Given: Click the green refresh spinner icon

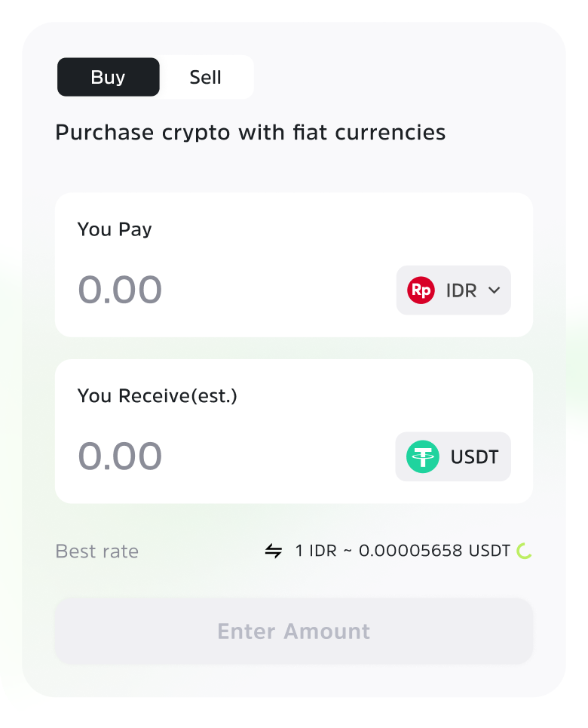Looking at the screenshot, I should click(525, 551).
